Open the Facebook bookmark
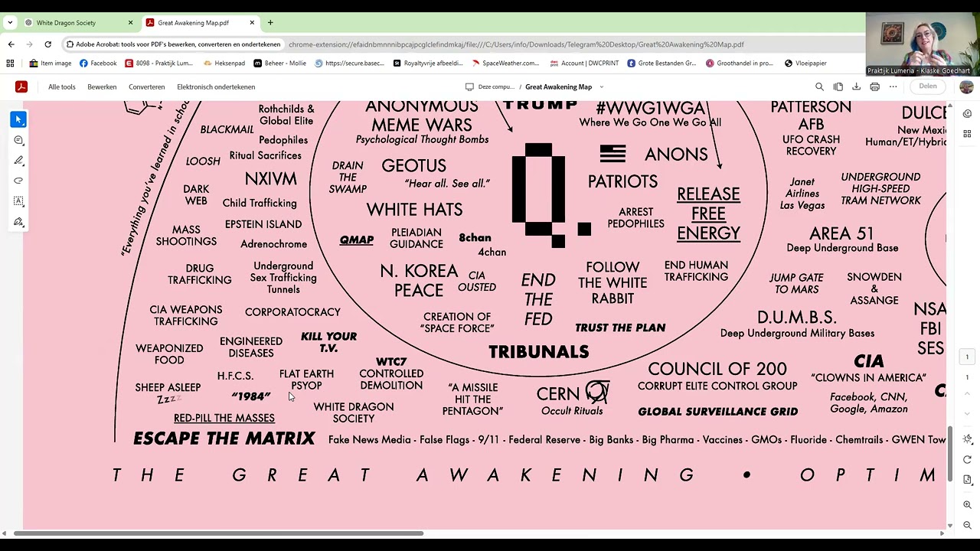The height and width of the screenshot is (551, 980). pos(98,64)
